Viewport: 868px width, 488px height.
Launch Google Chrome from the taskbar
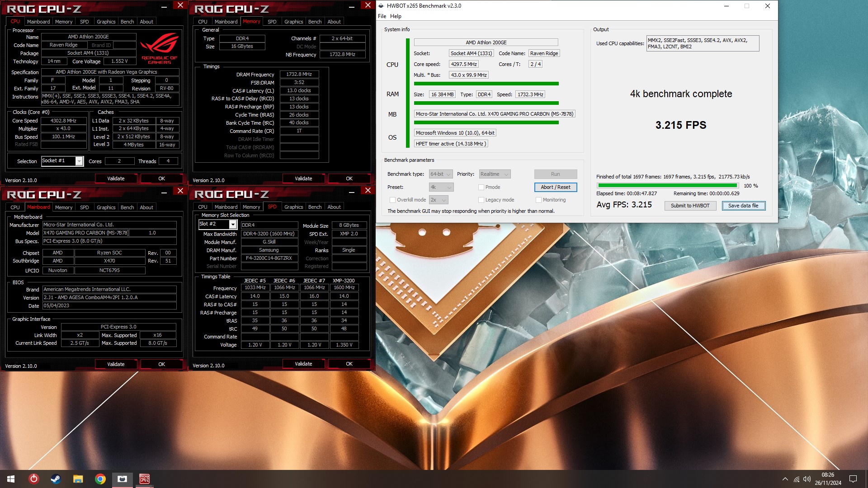tap(100, 479)
